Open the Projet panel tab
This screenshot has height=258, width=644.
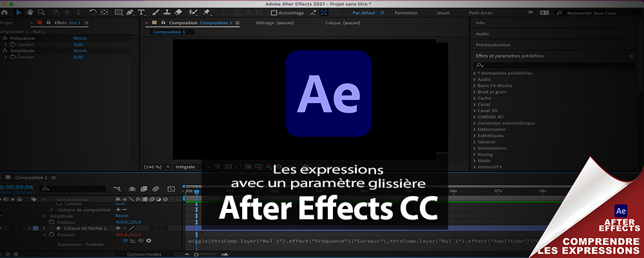pyautogui.click(x=6, y=23)
